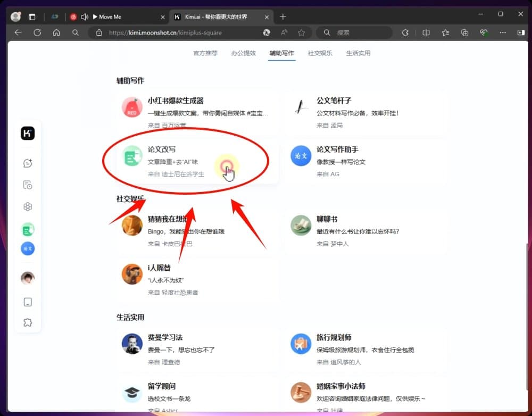Start a new chat from the sidebar
Image resolution: width=532 pixels, height=416 pixels.
(27, 163)
